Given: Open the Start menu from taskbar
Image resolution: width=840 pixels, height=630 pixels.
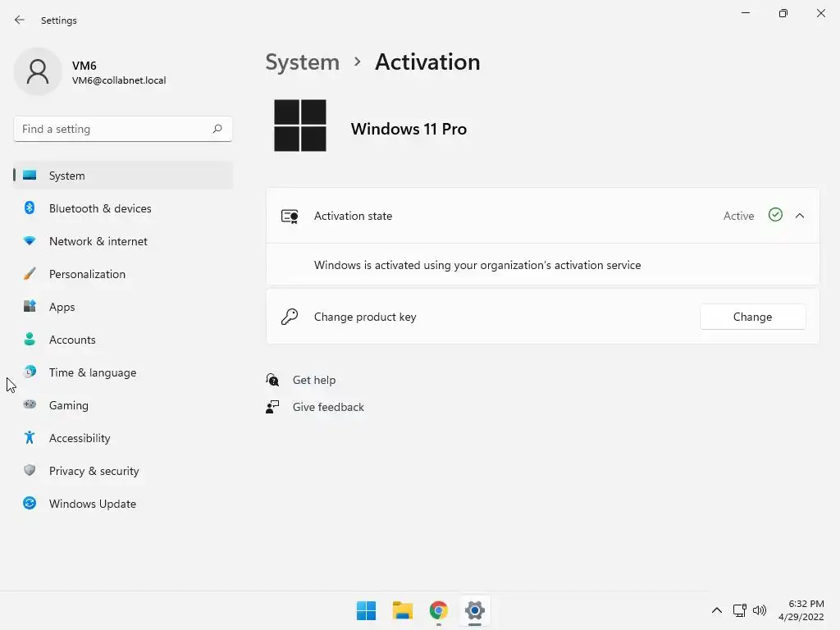Looking at the screenshot, I should click(367, 610).
